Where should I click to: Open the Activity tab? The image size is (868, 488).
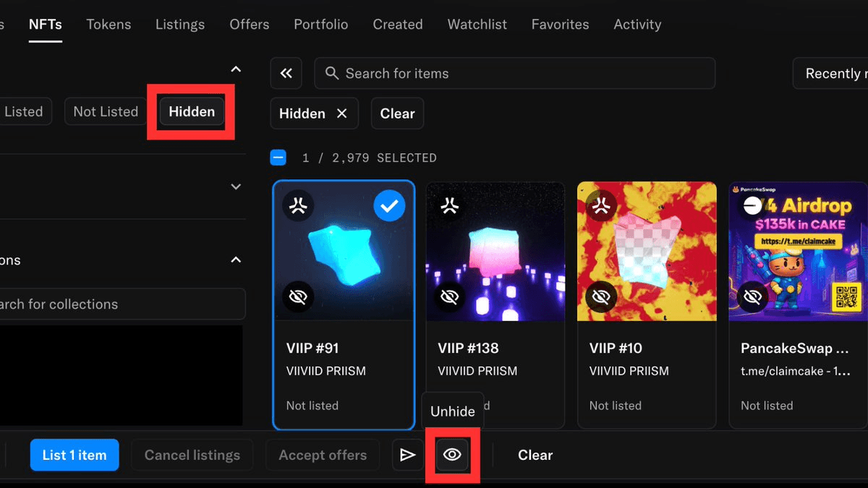pyautogui.click(x=637, y=25)
